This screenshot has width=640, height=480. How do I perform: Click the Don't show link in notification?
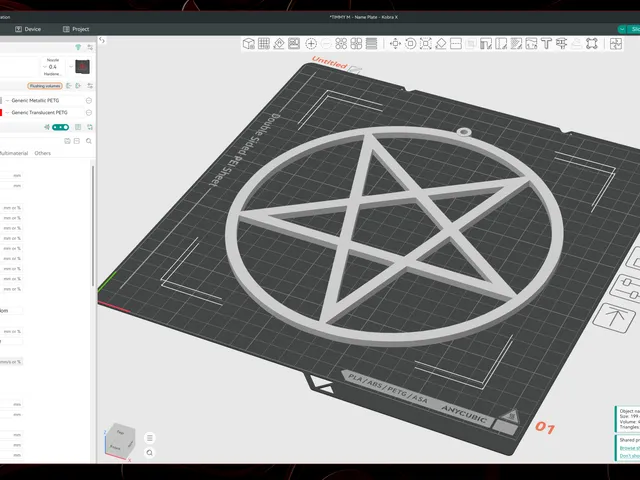click(629, 456)
